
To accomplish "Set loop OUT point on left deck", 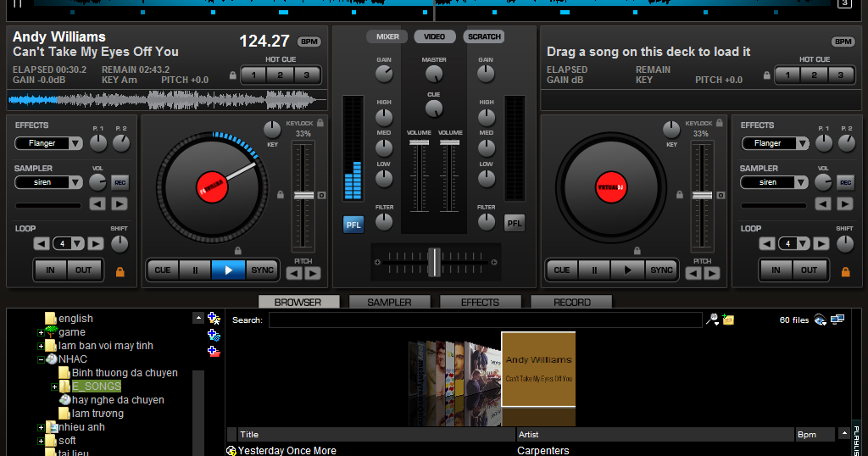I will pyautogui.click(x=84, y=270).
